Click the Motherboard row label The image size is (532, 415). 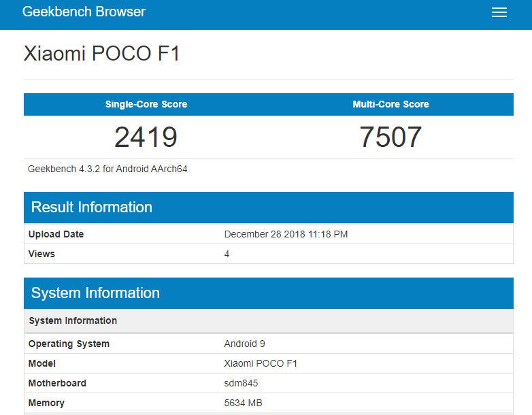57,383
